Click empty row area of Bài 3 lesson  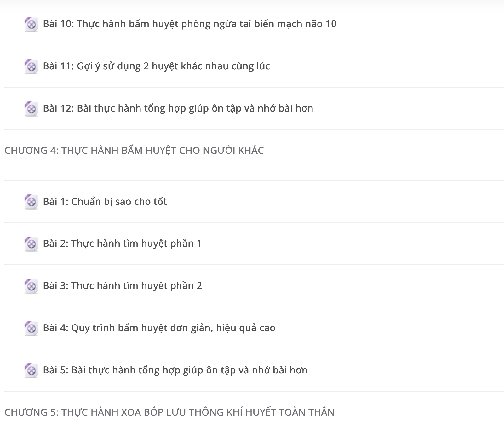click(x=353, y=286)
